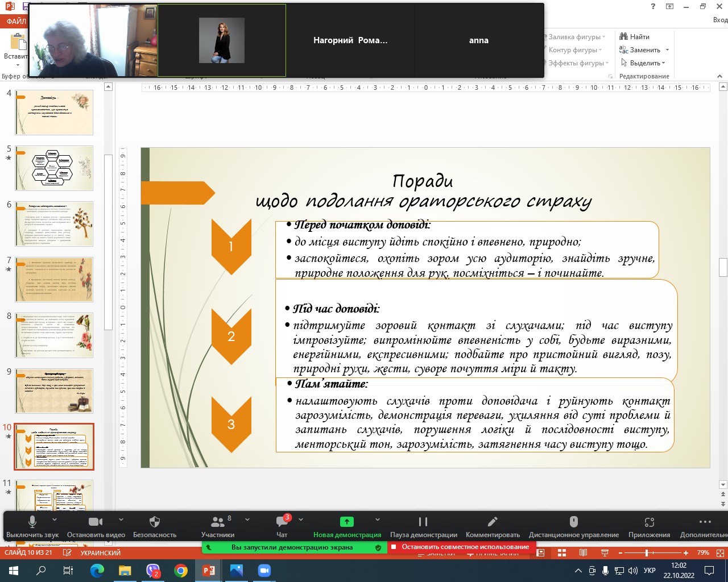Expand the Select (Выделить) dropdown
Image resolution: width=728 pixels, height=582 pixels.
(663, 63)
